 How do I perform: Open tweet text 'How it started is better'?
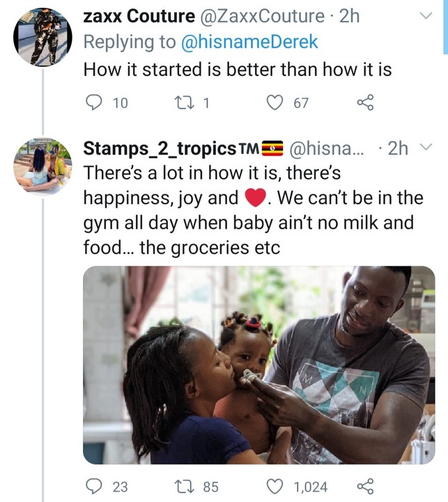pyautogui.click(x=237, y=70)
